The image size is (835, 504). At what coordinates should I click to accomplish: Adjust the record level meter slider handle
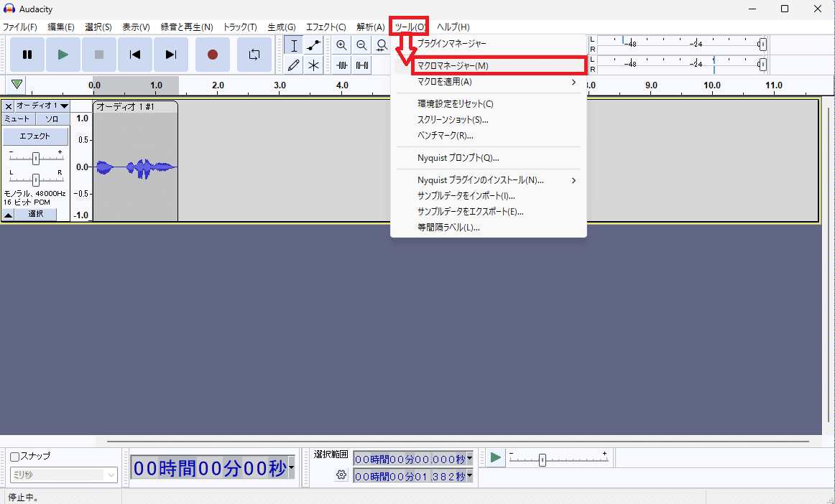tap(762, 45)
